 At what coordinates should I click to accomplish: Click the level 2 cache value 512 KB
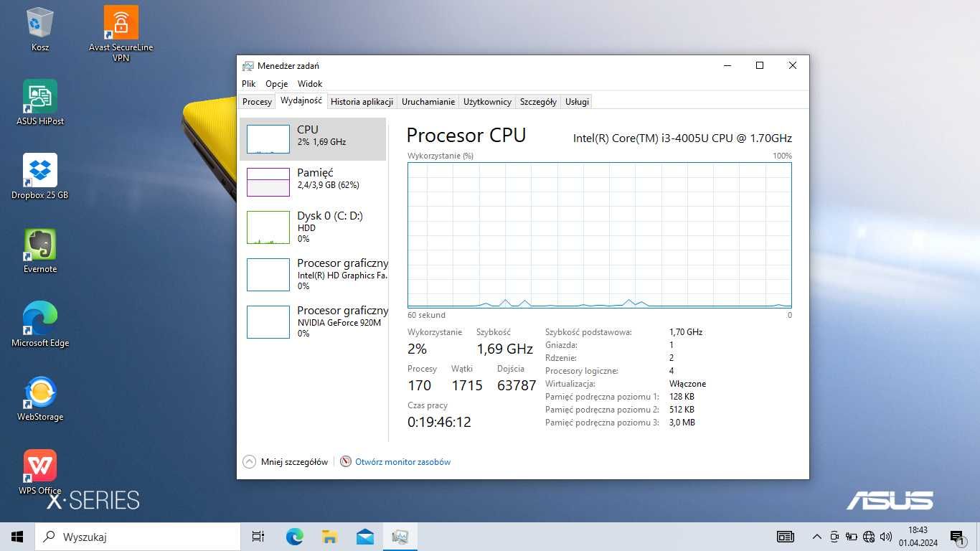click(x=682, y=410)
